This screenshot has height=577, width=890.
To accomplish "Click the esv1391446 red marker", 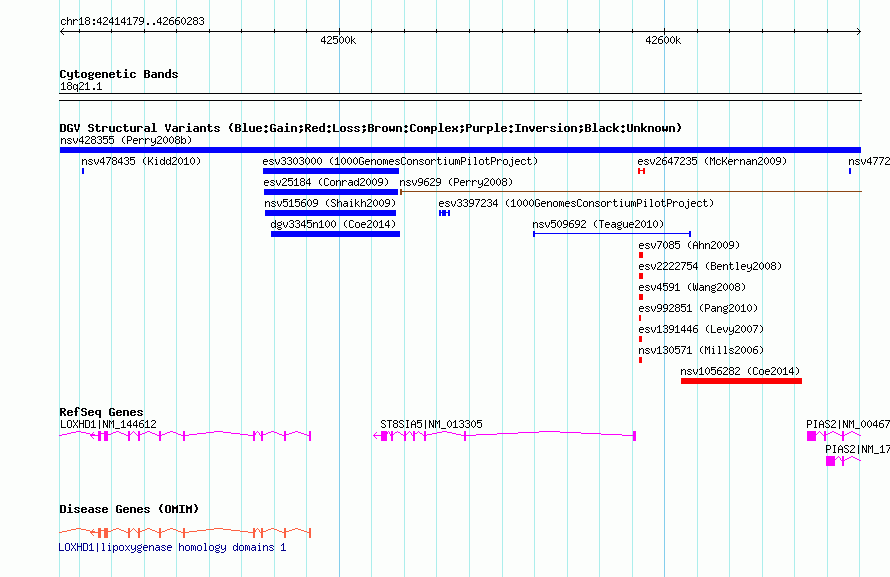I will tap(640, 339).
